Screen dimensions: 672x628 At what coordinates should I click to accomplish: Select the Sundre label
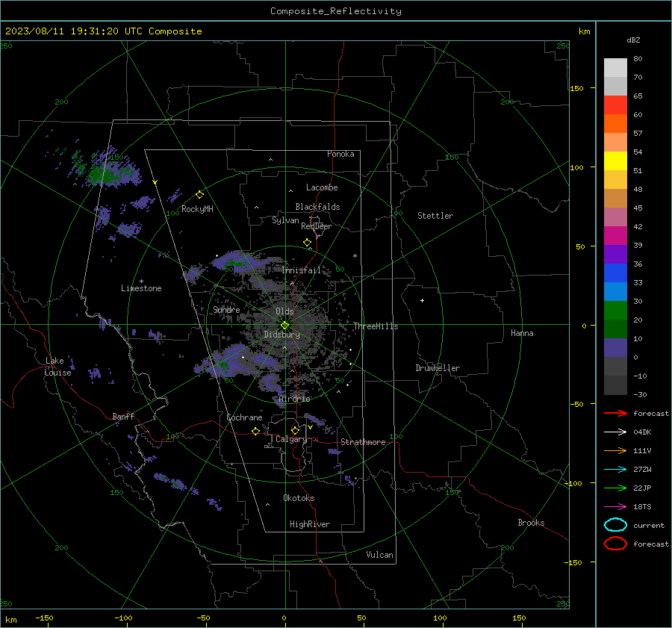click(226, 309)
